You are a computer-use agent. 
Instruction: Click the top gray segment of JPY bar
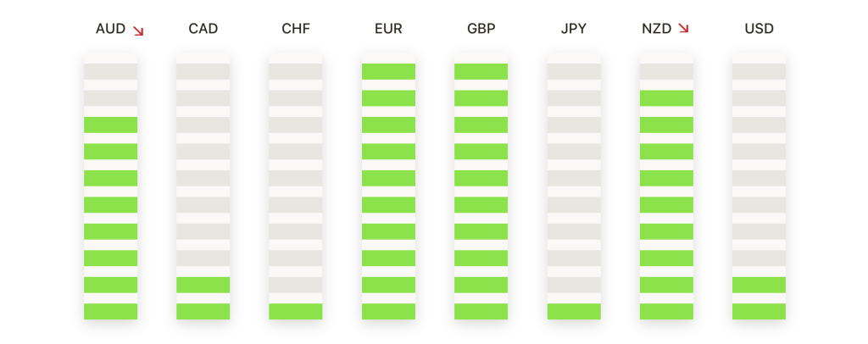[x=574, y=71]
